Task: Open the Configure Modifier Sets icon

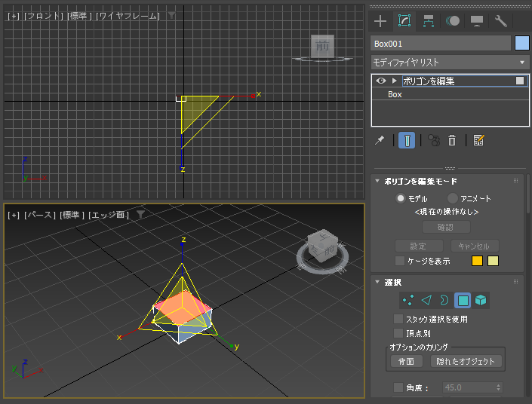Action: coord(478,140)
